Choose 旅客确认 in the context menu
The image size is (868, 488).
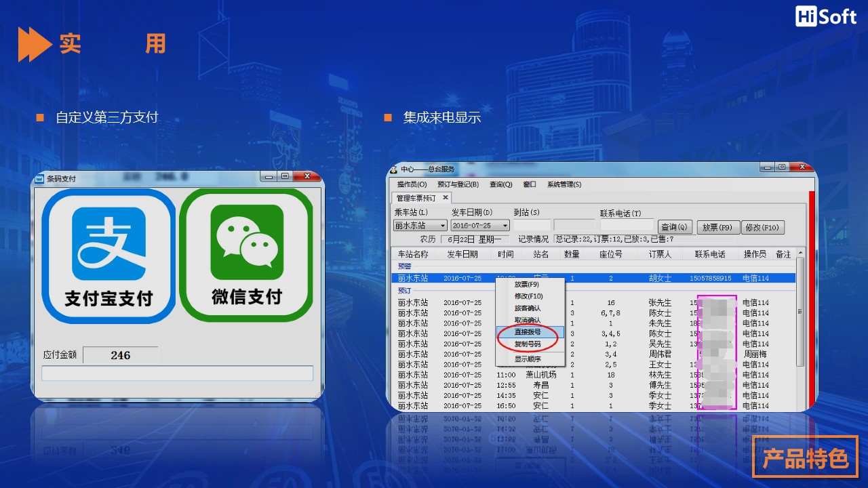click(530, 308)
